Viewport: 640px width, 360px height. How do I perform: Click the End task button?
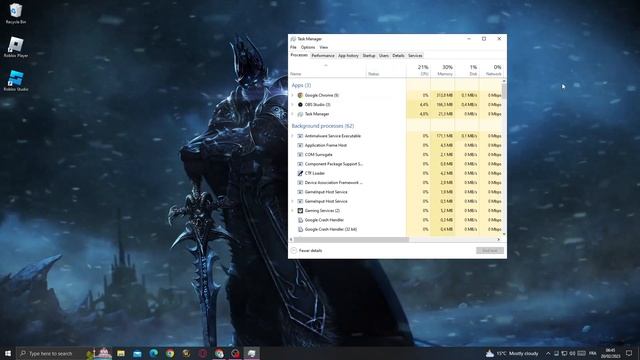[x=490, y=251]
